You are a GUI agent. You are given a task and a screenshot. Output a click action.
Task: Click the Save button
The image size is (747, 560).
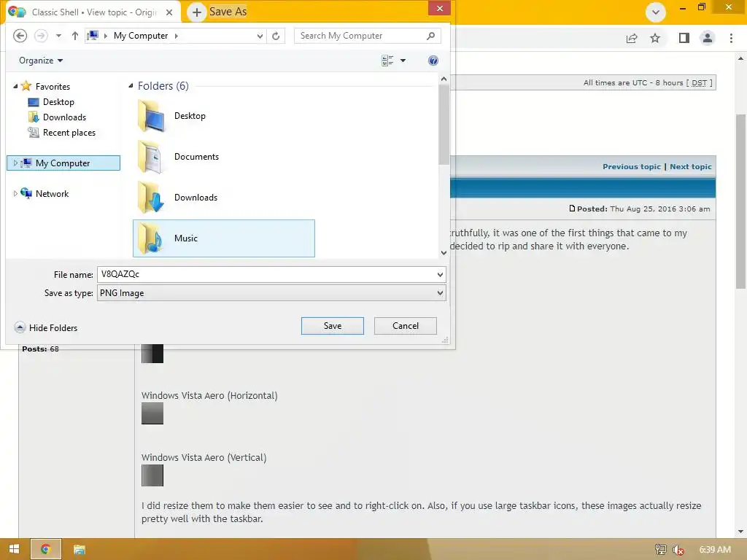(333, 326)
